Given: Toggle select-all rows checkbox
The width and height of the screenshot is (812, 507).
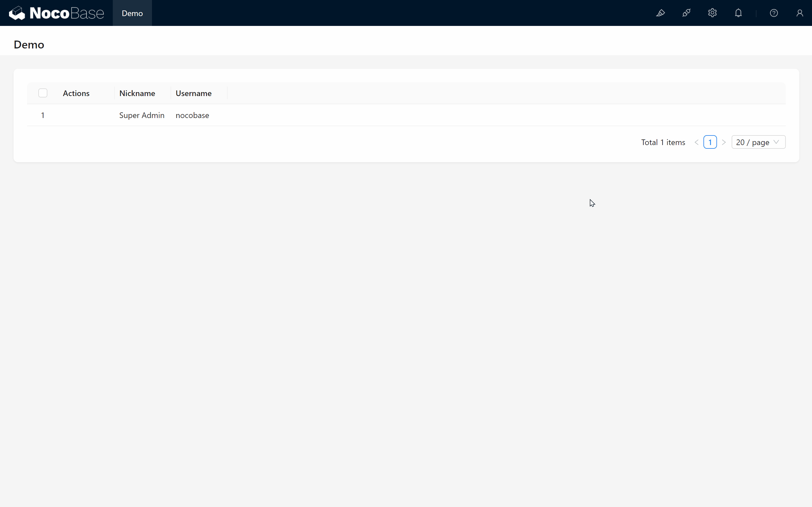Looking at the screenshot, I should pos(43,92).
